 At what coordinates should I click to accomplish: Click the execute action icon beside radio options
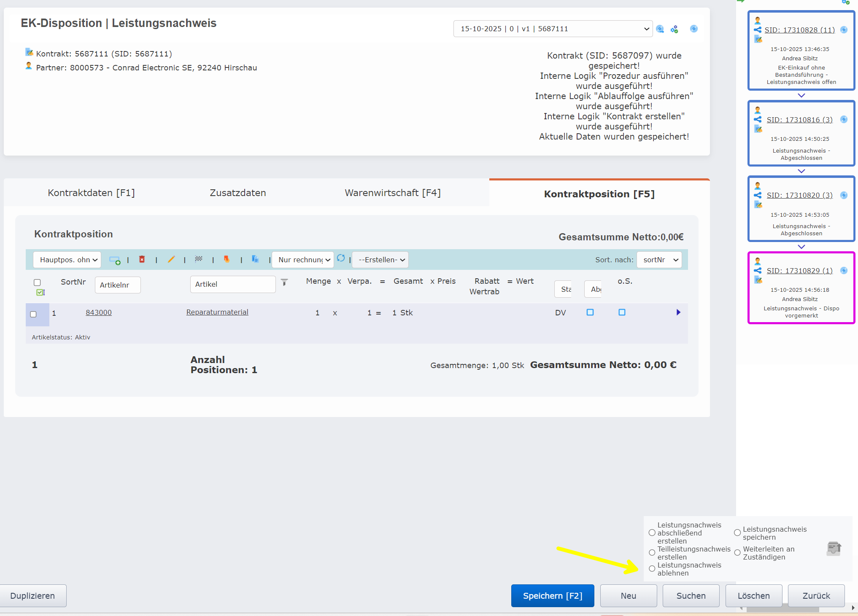click(x=834, y=548)
